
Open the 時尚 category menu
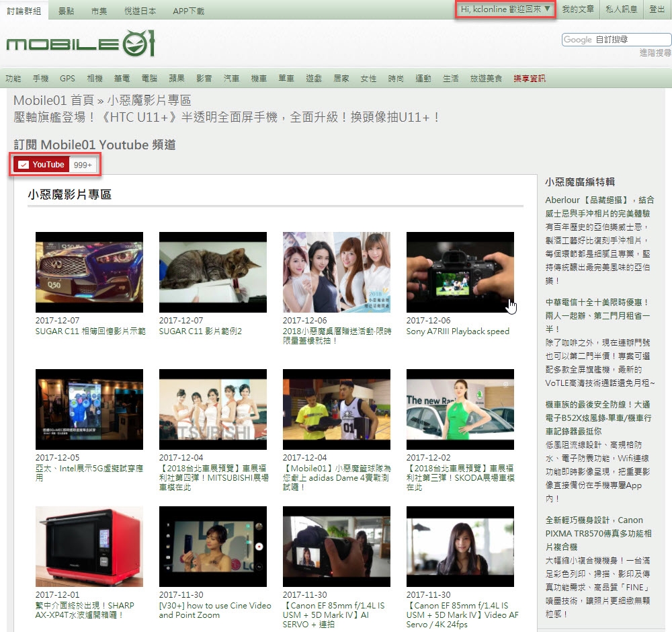pos(396,79)
